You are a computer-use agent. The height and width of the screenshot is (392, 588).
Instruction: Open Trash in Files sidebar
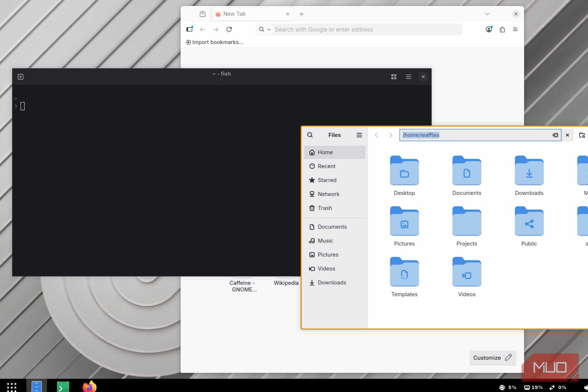[335, 208]
